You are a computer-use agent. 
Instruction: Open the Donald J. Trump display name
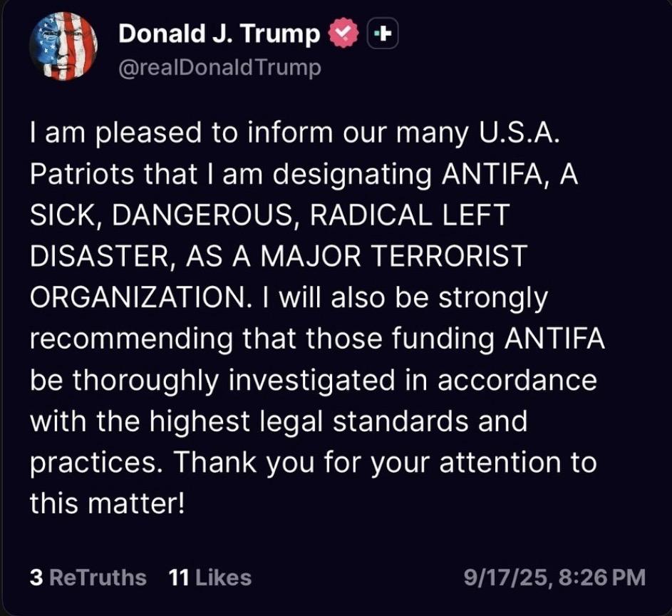tap(219, 34)
